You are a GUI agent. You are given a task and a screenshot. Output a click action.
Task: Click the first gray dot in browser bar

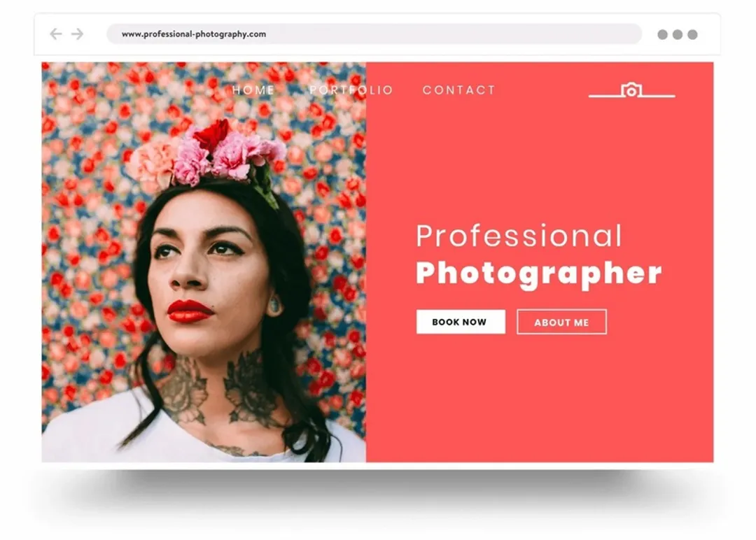point(662,35)
